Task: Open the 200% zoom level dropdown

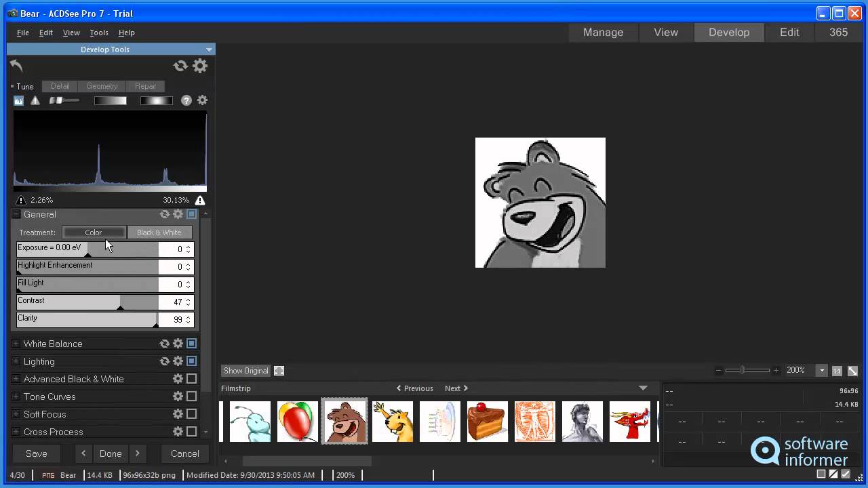Action: (822, 371)
